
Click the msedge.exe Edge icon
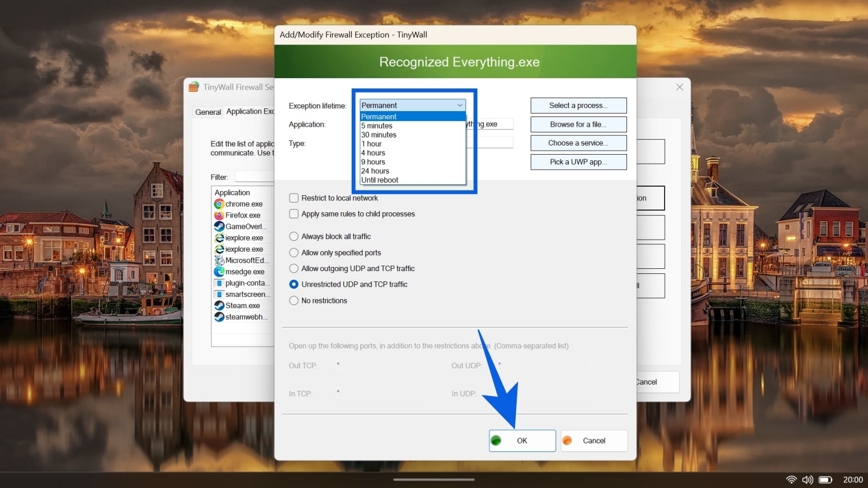coord(219,272)
